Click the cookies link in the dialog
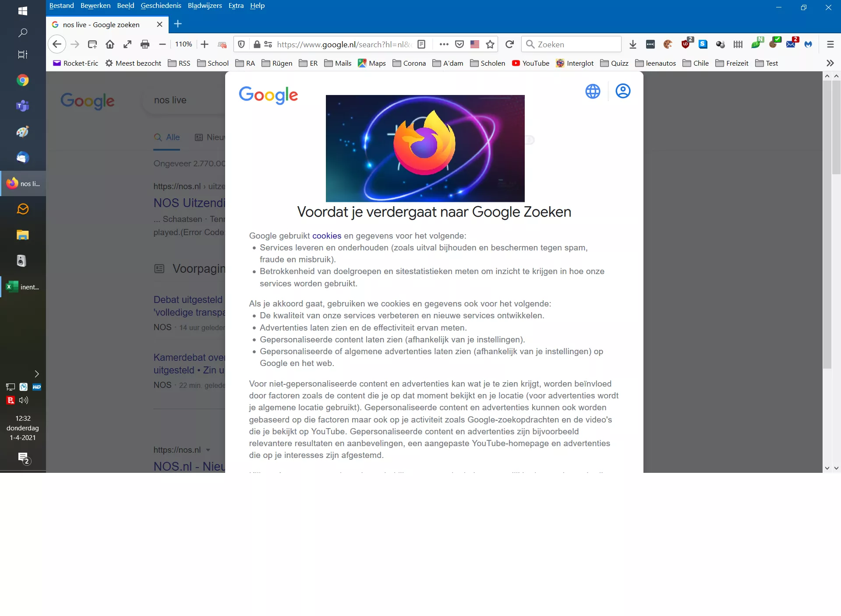841x616 pixels. [x=326, y=236]
